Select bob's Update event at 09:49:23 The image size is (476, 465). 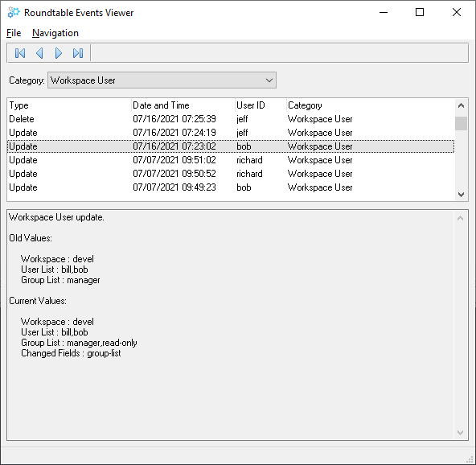point(231,187)
